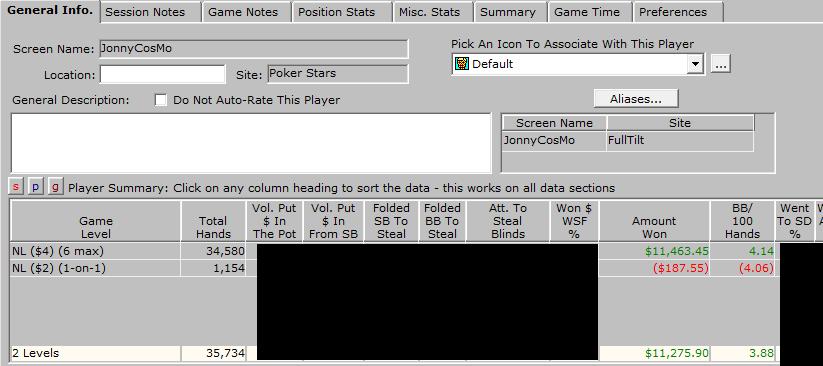Image resolution: width=823 pixels, height=366 pixels.
Task: Switch to the General Info. tab
Action: (50, 11)
